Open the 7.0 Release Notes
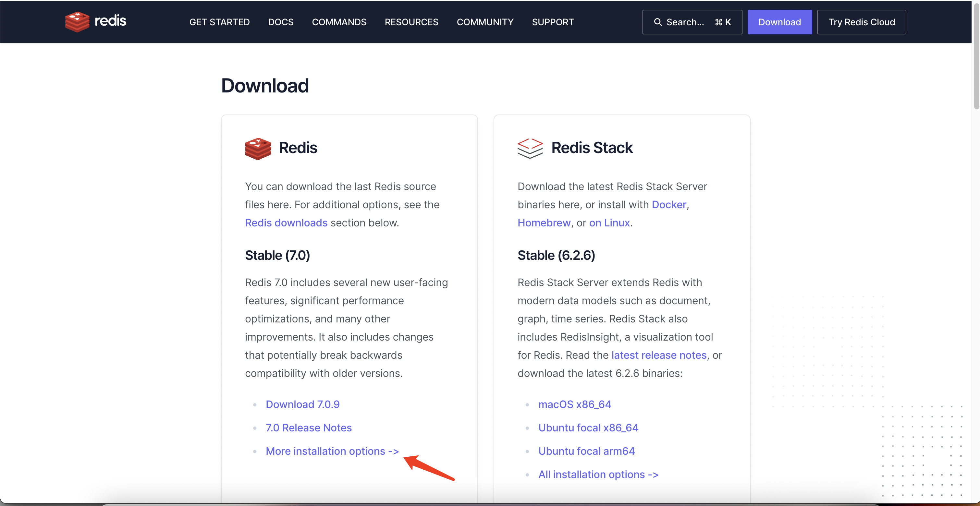Viewport: 980px width, 506px height. (308, 427)
